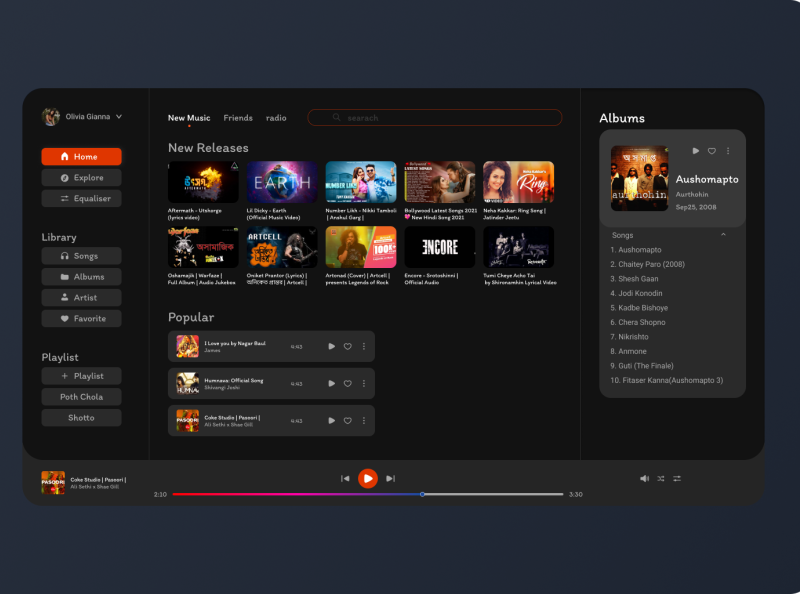Open the options menu for 'Coke Studio Pasoori'

(x=363, y=421)
